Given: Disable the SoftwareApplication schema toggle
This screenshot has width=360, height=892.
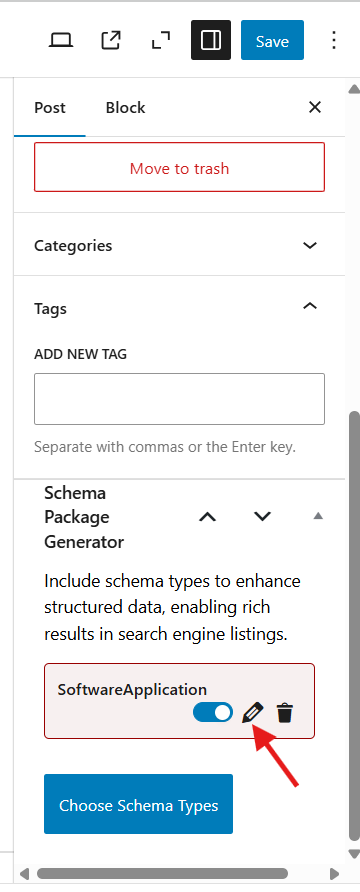Looking at the screenshot, I should tap(213, 712).
